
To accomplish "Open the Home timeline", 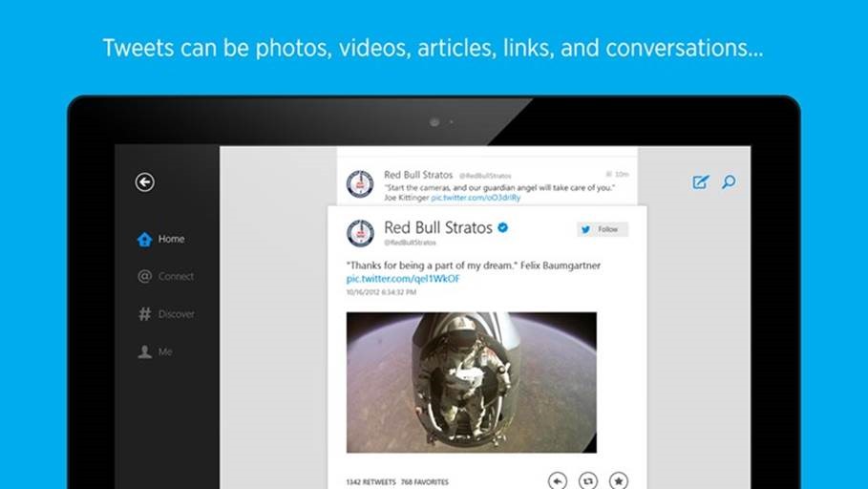I will [x=160, y=239].
